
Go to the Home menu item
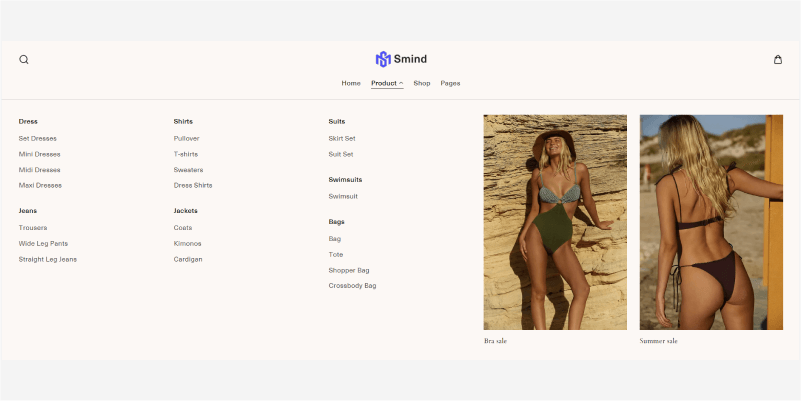351,83
